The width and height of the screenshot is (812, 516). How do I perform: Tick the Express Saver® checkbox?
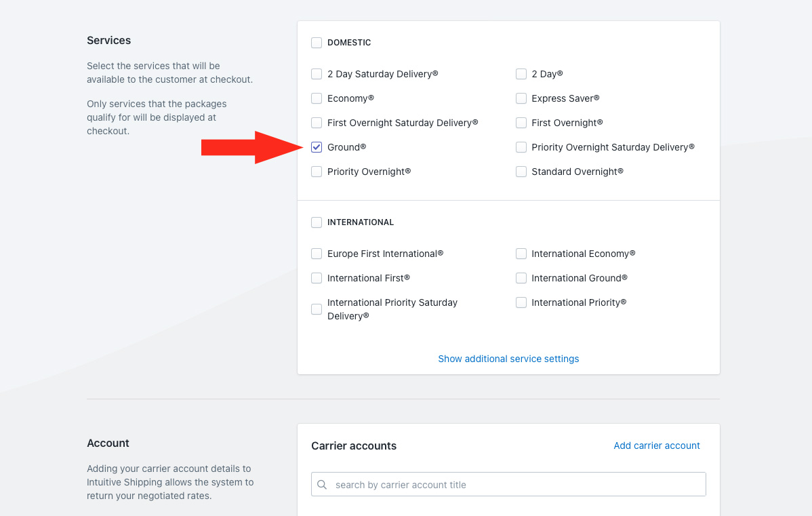point(521,98)
